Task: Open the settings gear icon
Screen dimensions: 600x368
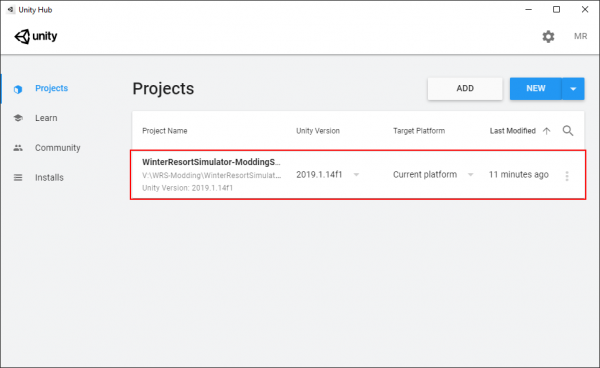Action: [x=548, y=36]
